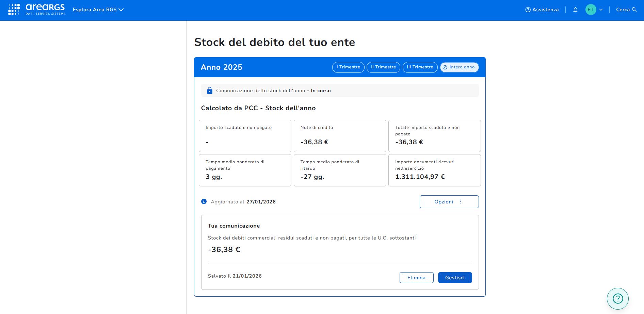Expand the user account chevron
Image resolution: width=644 pixels, height=314 pixels.
coord(601,10)
